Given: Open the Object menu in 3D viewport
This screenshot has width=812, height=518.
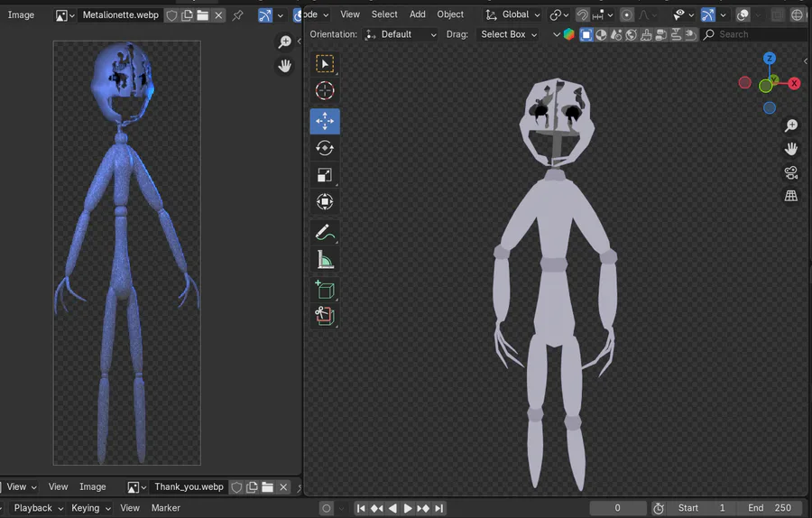Looking at the screenshot, I should 450,14.
